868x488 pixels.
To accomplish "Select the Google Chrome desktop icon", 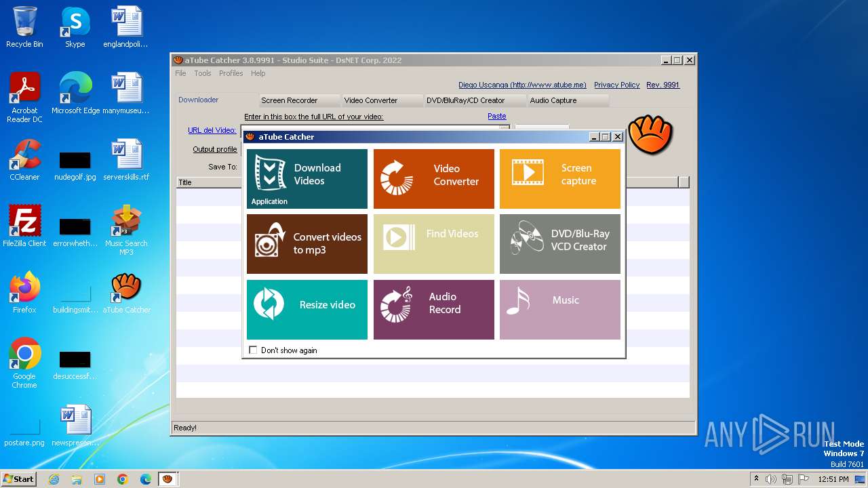I will click(x=24, y=363).
